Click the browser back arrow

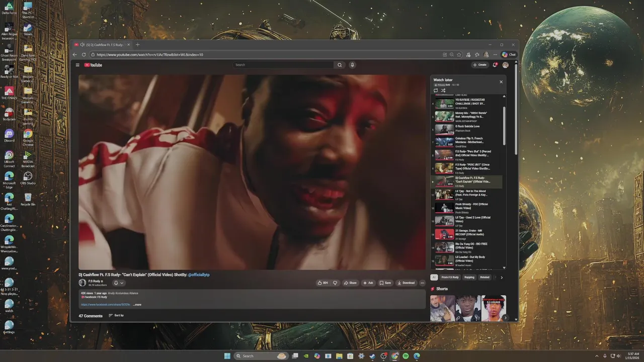coord(75,54)
